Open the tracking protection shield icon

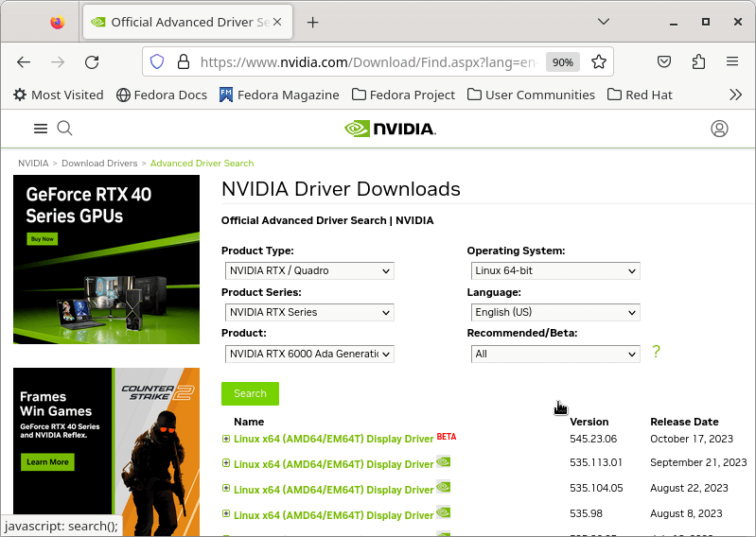(x=157, y=61)
